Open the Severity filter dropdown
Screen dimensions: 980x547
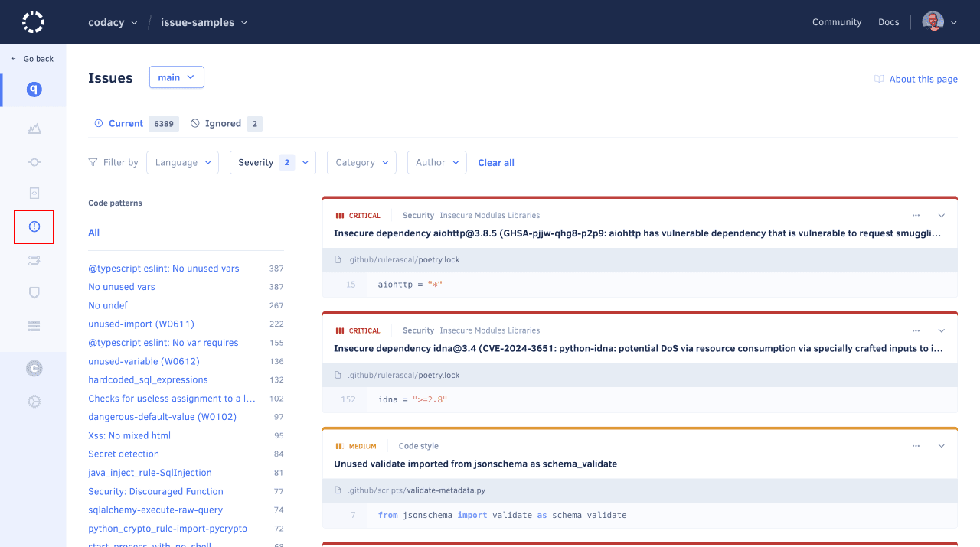(273, 162)
